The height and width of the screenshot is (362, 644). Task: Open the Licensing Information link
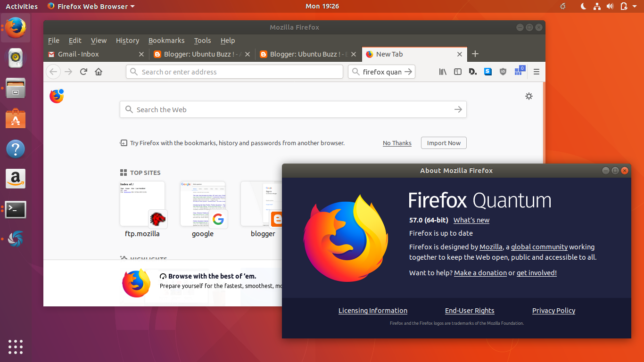tap(372, 310)
